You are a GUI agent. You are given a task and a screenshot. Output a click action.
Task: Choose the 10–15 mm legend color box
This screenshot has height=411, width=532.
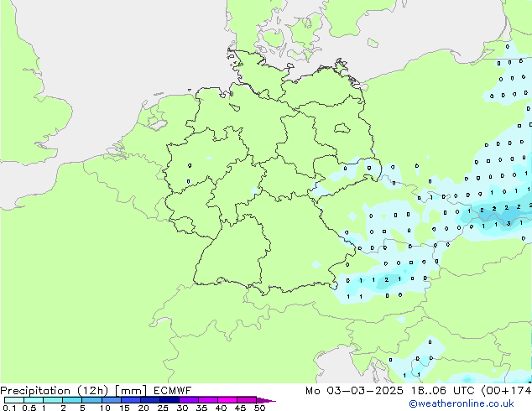tap(111, 400)
